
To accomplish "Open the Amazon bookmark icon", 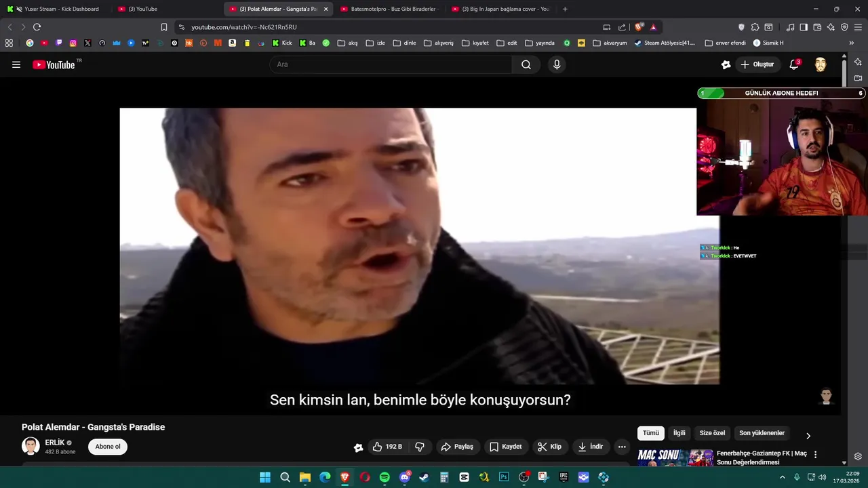I will point(232,43).
